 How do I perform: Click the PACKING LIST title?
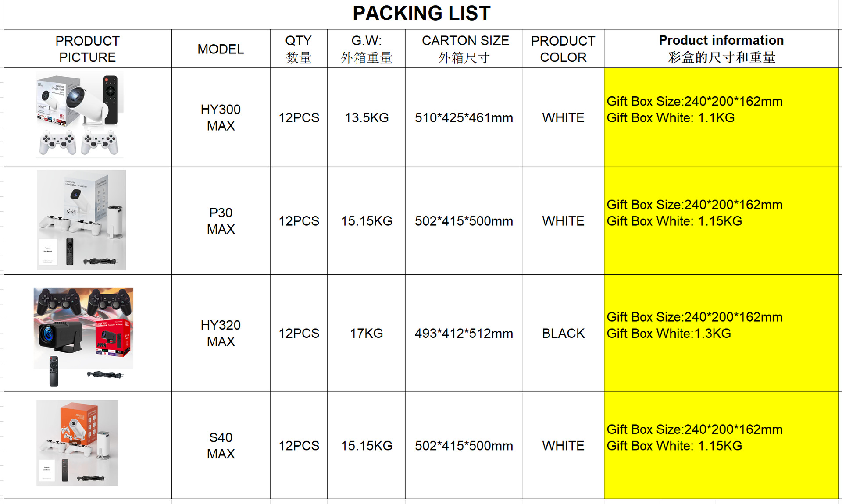[421, 14]
